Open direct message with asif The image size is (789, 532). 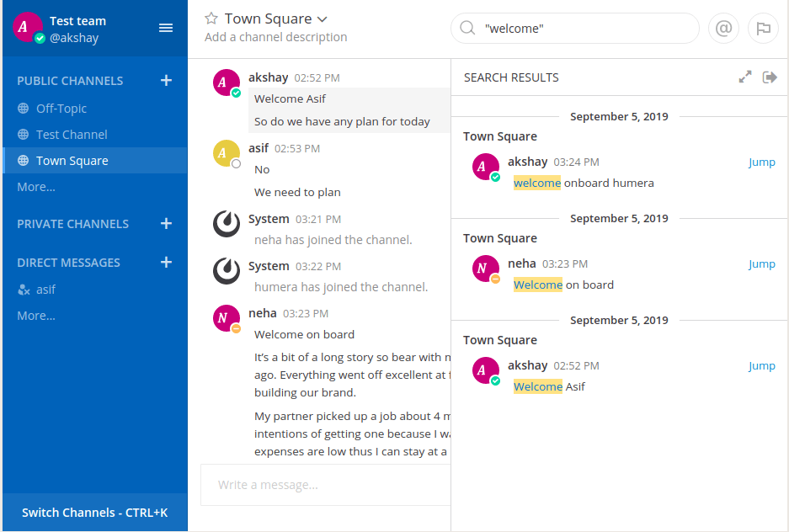point(45,290)
